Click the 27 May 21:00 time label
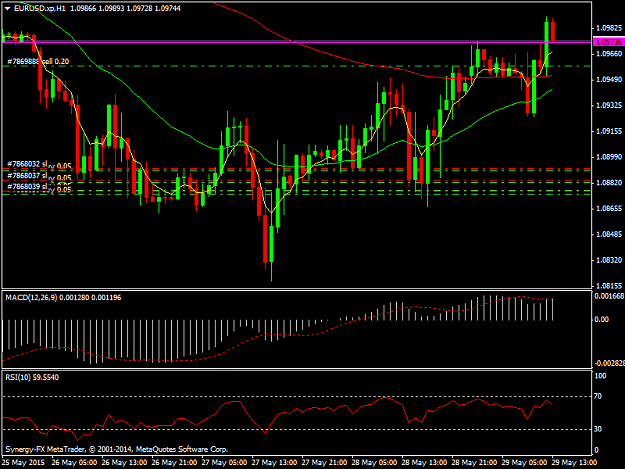The image size is (625, 469). (x=324, y=463)
